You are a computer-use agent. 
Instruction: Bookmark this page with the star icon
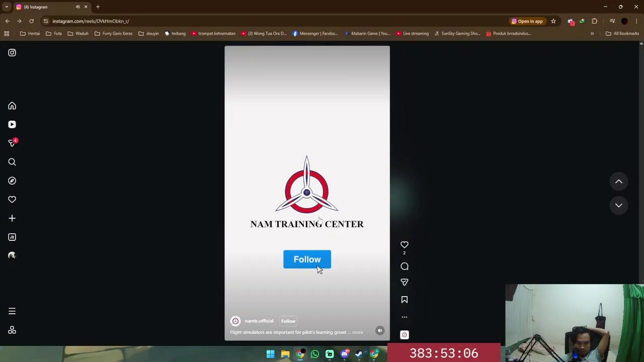(x=553, y=21)
